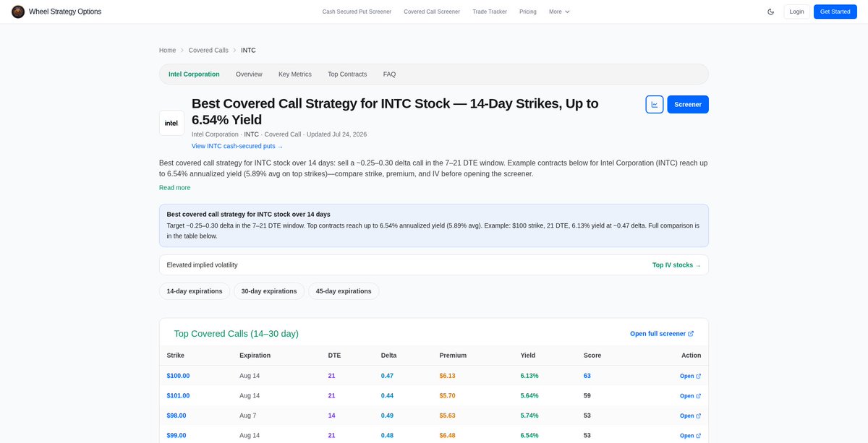Go to Cash Secured Put Screener
This screenshot has height=443, width=868.
(357, 12)
